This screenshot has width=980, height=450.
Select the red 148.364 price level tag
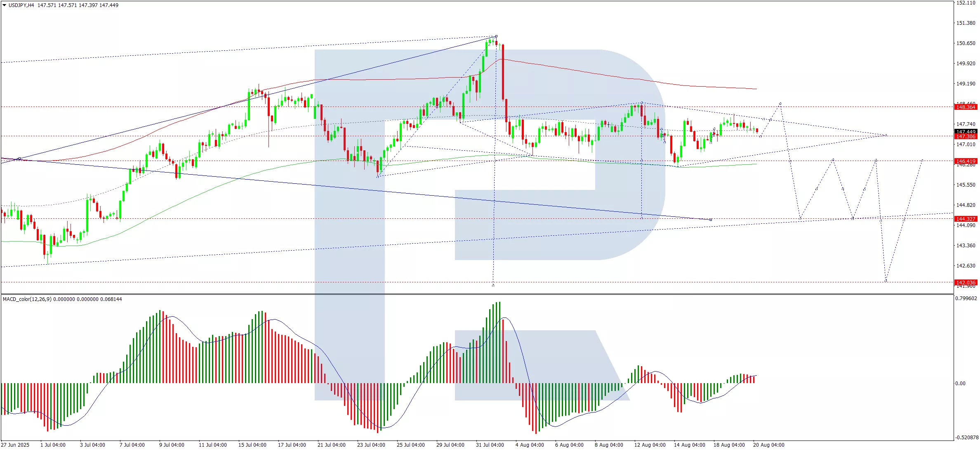pyautogui.click(x=966, y=107)
